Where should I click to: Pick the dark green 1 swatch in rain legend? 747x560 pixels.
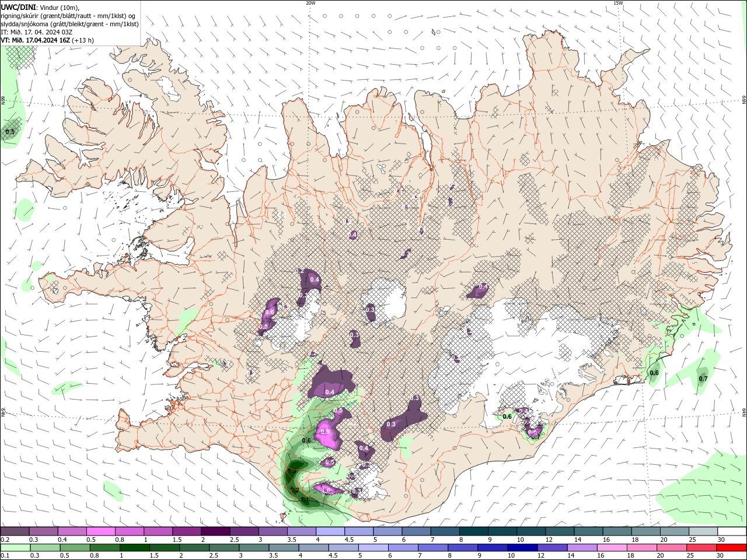134,548
